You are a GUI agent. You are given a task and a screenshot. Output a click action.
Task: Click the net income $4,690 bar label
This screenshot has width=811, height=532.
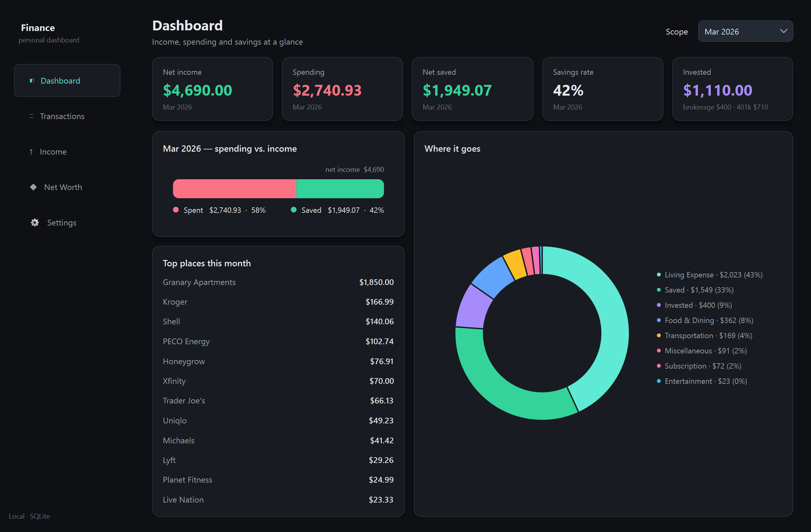click(x=354, y=169)
